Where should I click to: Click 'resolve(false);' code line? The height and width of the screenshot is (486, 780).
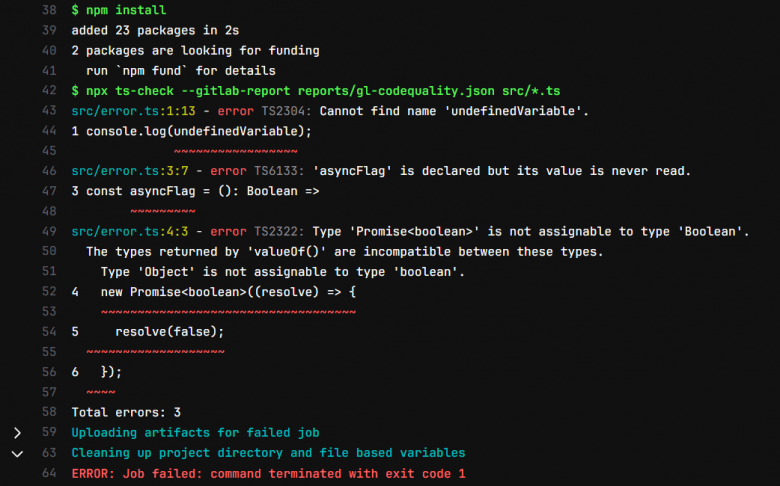point(170,332)
